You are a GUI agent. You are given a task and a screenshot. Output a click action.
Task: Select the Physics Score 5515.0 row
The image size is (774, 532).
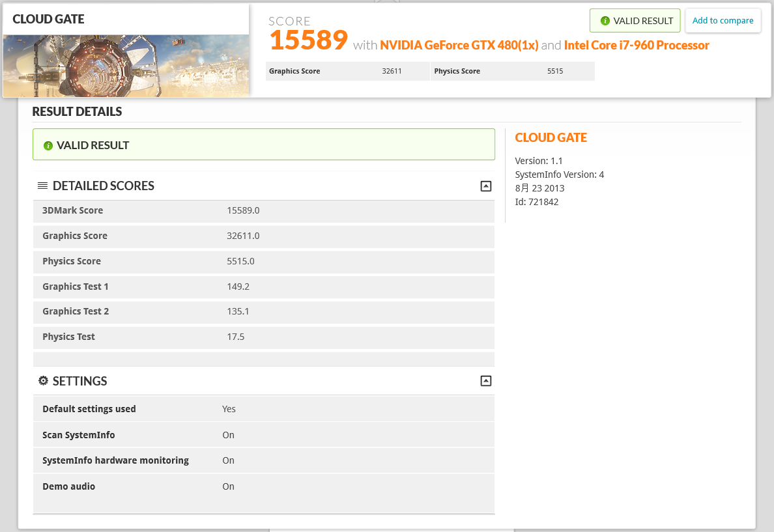point(264,262)
